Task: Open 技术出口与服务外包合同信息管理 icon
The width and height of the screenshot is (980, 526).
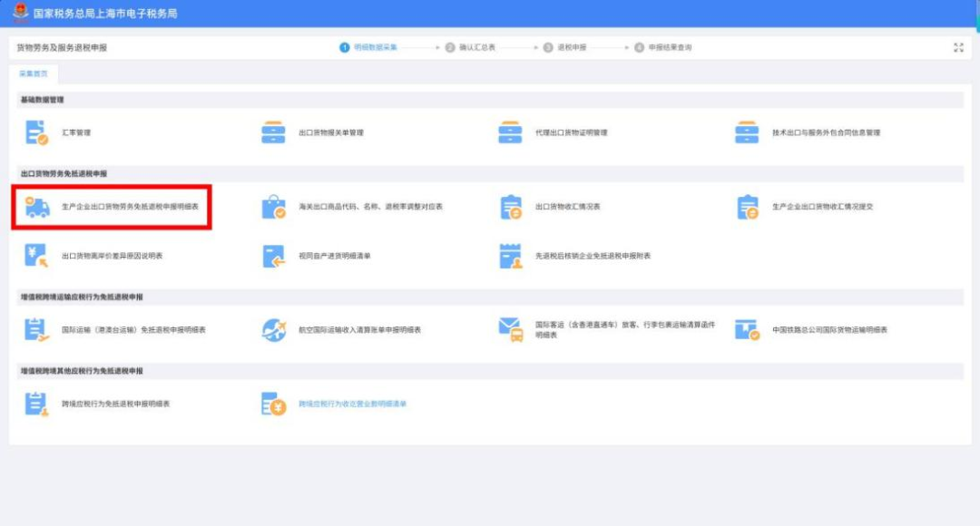Action: tap(744, 132)
